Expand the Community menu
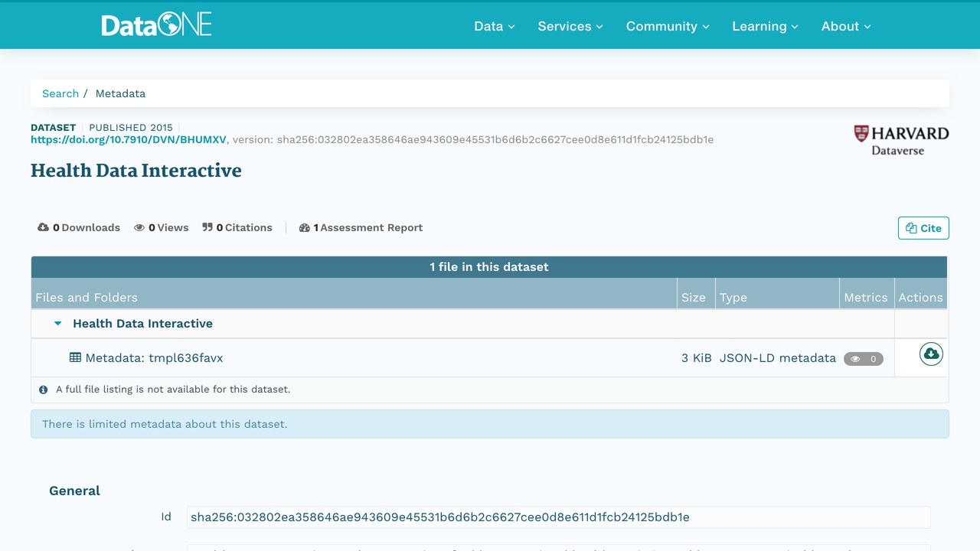This screenshot has width=980, height=551. click(x=668, y=26)
